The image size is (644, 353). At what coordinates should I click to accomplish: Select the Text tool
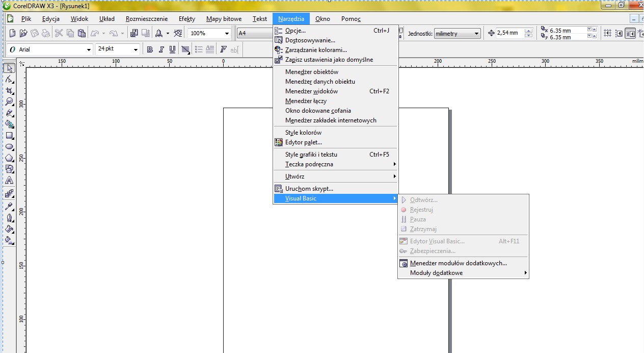[x=9, y=181]
